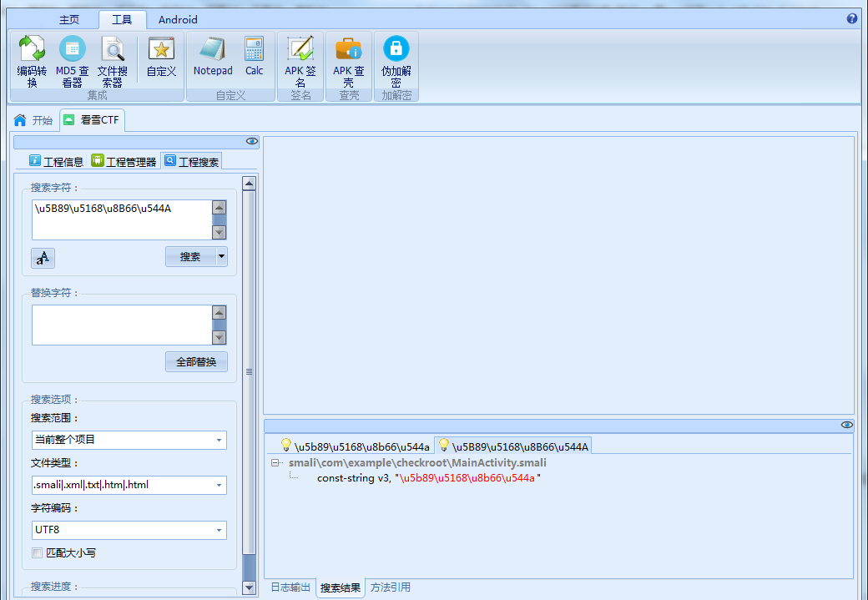The height and width of the screenshot is (600, 868).
Task: Switch to the Android ribbon tab
Action: [x=178, y=20]
